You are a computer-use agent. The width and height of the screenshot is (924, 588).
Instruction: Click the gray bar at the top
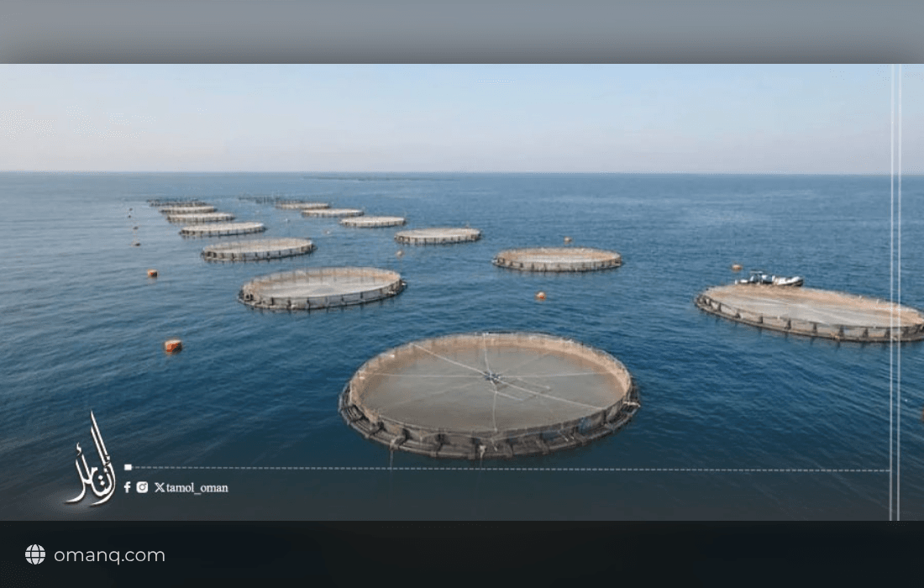pyautogui.click(x=462, y=32)
